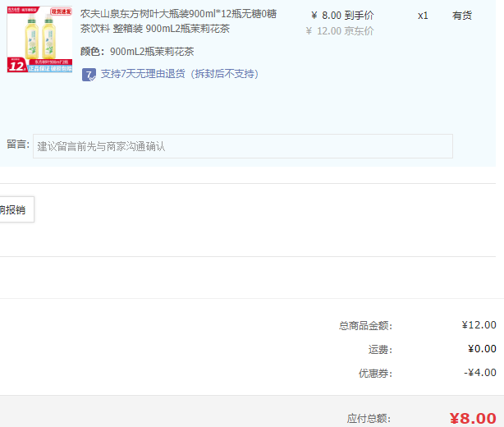The width and height of the screenshot is (504, 427).
Task: Click the 报销 button
Action: 16,209
